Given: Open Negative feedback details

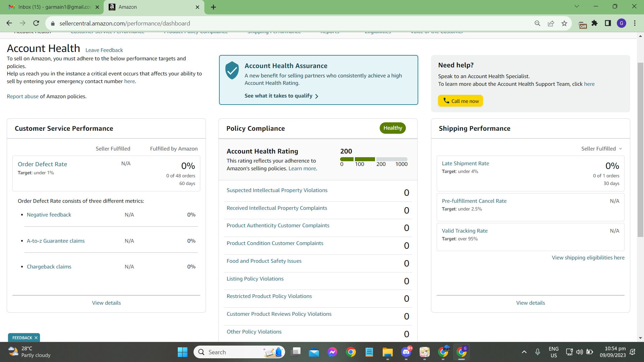Looking at the screenshot, I should click(x=49, y=215).
